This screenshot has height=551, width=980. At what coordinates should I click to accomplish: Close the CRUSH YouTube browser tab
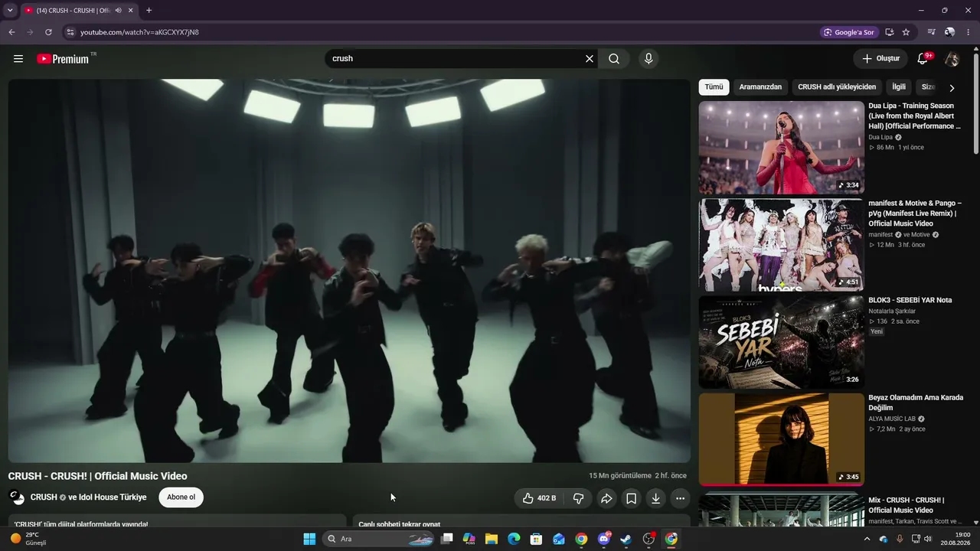[131, 11]
